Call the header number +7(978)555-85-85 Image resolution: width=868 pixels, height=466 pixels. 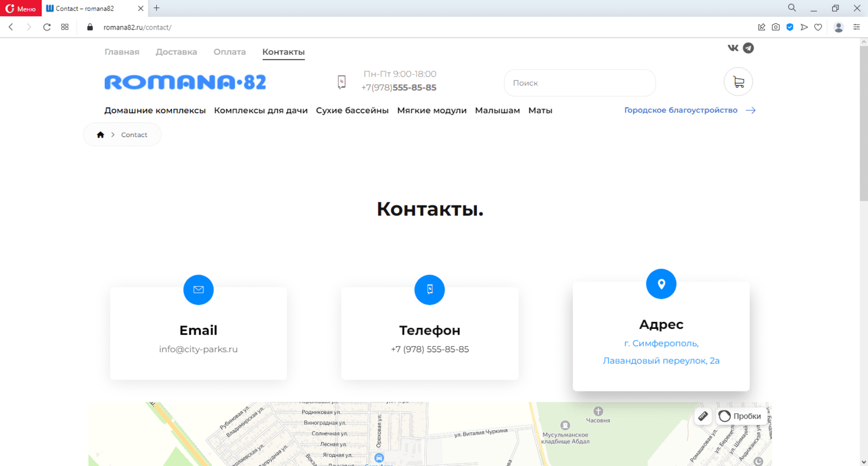(399, 88)
